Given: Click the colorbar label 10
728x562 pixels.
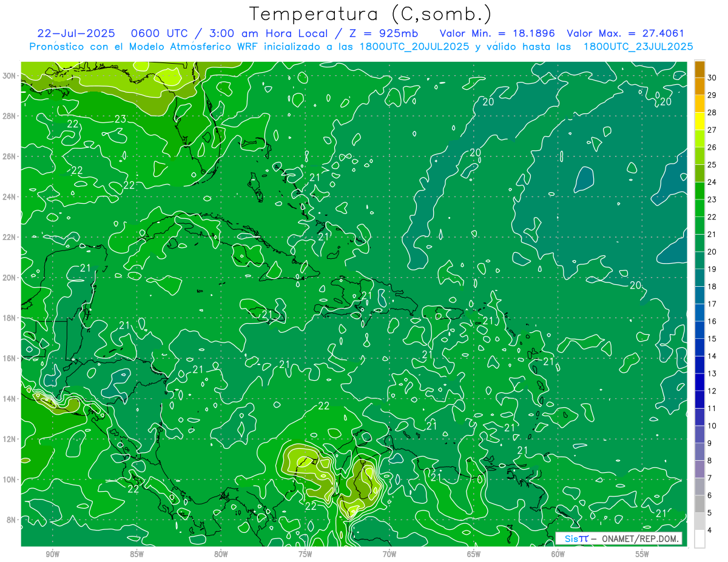Looking at the screenshot, I should pyautogui.click(x=712, y=426).
